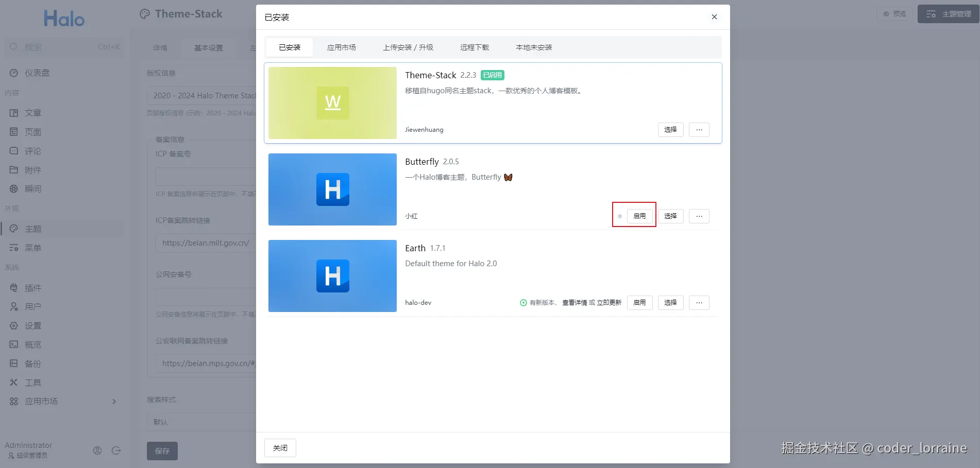
Task: Click the 插件 plugins sidebar icon
Action: [x=14, y=288]
